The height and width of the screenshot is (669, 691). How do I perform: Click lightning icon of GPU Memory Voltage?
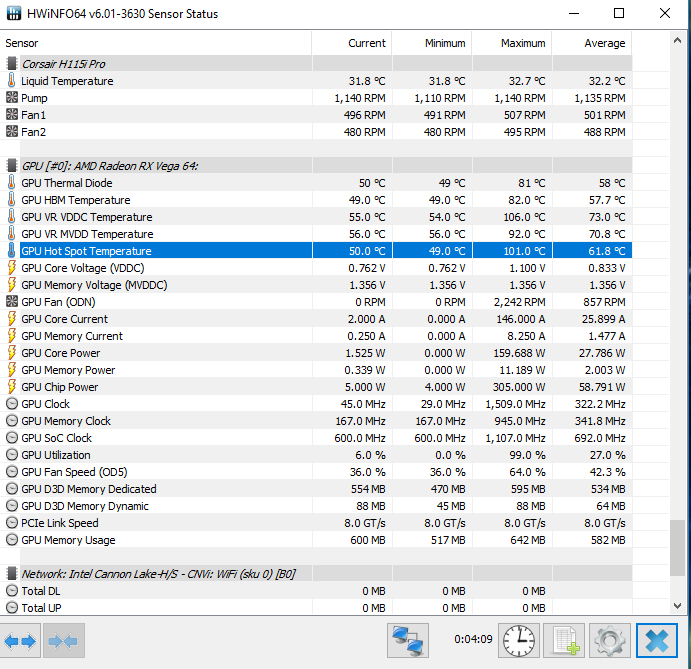click(x=11, y=284)
